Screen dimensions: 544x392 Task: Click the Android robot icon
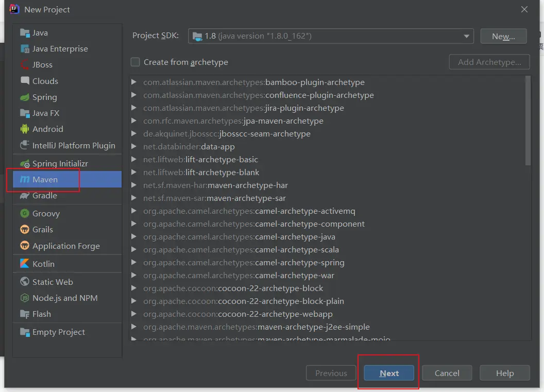coord(25,129)
